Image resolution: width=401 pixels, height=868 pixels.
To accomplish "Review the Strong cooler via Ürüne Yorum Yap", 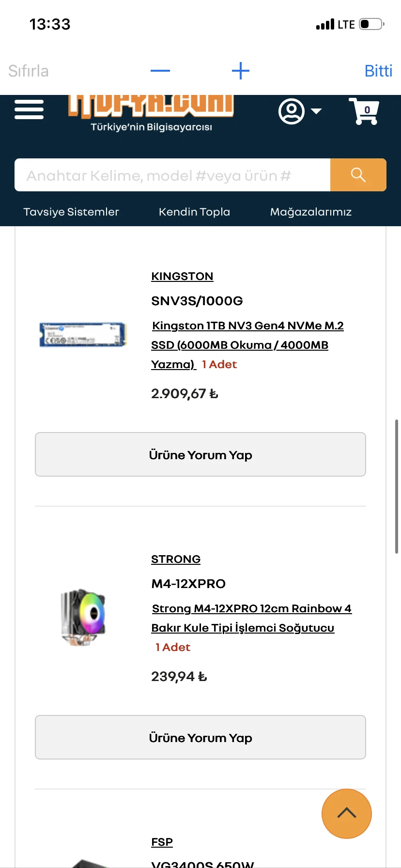I will (x=200, y=737).
